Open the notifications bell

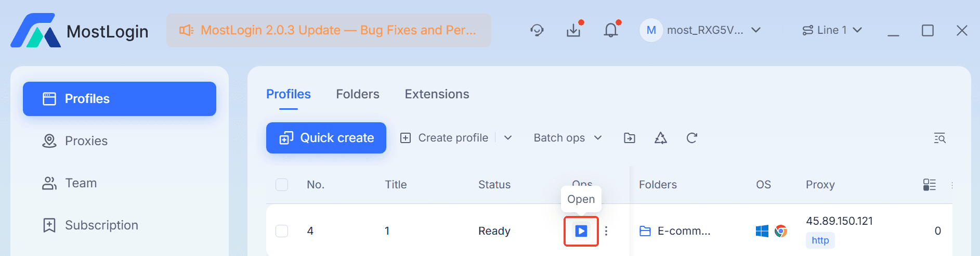[611, 30]
